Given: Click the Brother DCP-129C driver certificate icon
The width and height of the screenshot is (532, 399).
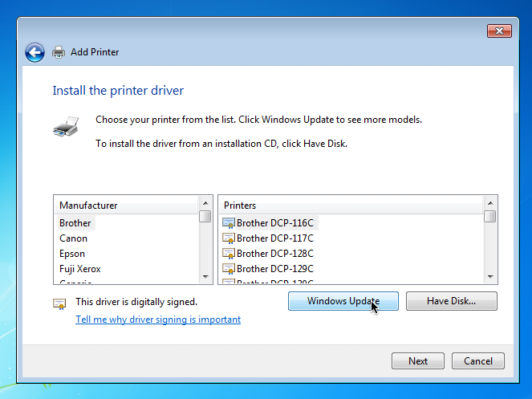Looking at the screenshot, I should 229,269.
